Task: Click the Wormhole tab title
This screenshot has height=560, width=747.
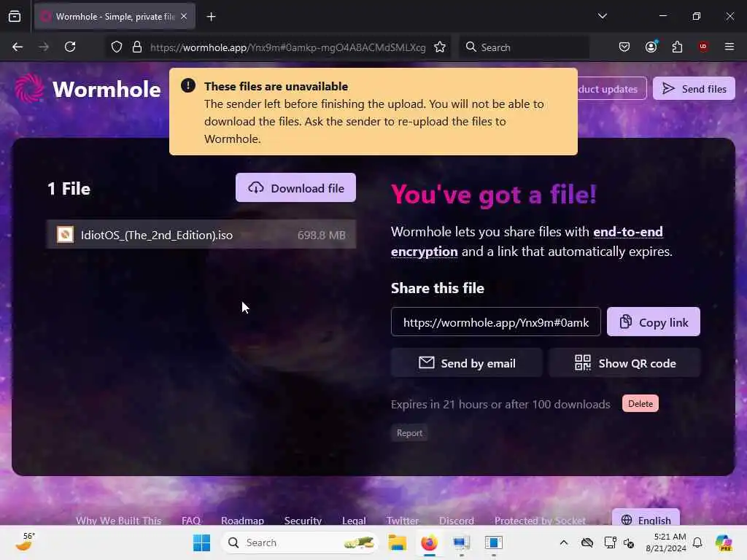Action: pos(115,17)
